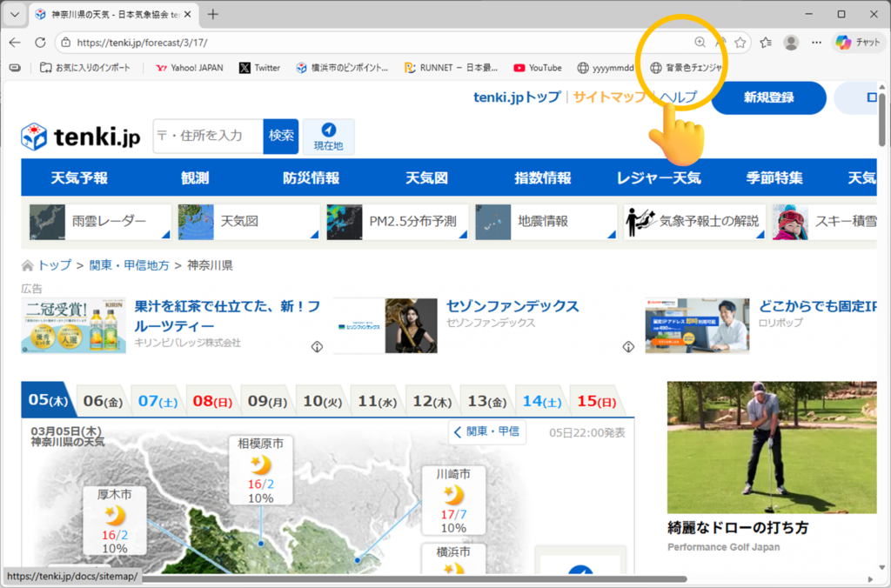Click the 〒・住所を入力 search field
Image resolution: width=891 pixels, height=588 pixels.
click(208, 137)
